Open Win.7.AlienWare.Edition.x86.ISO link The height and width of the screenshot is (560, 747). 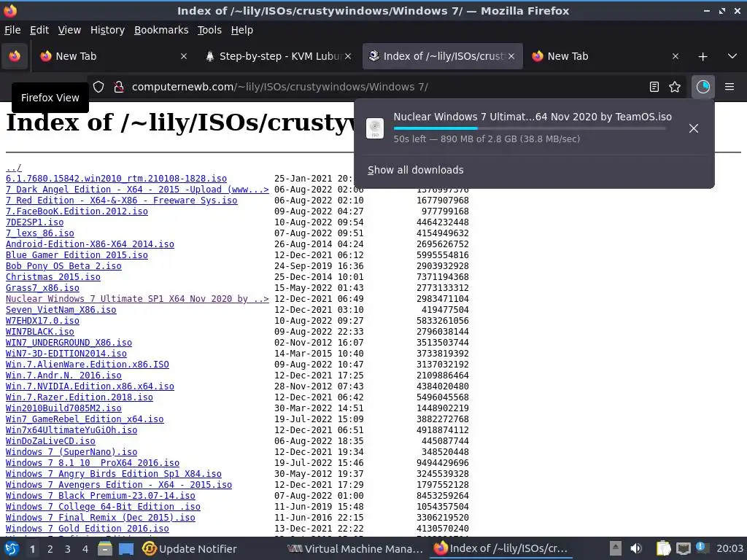tap(88, 365)
